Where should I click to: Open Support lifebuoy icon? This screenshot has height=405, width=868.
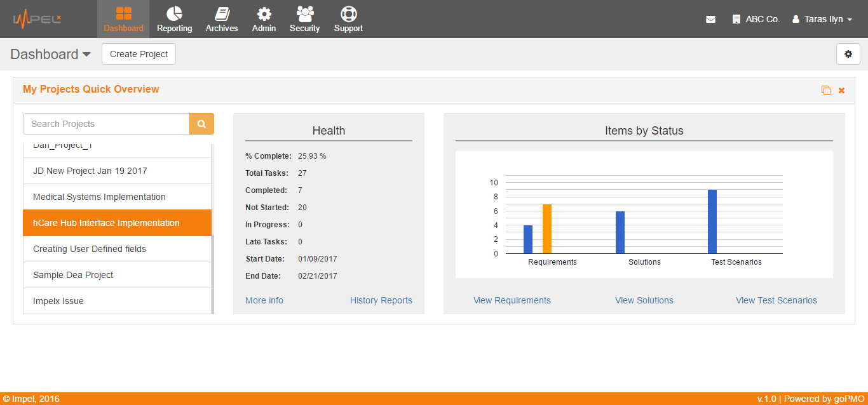click(348, 14)
